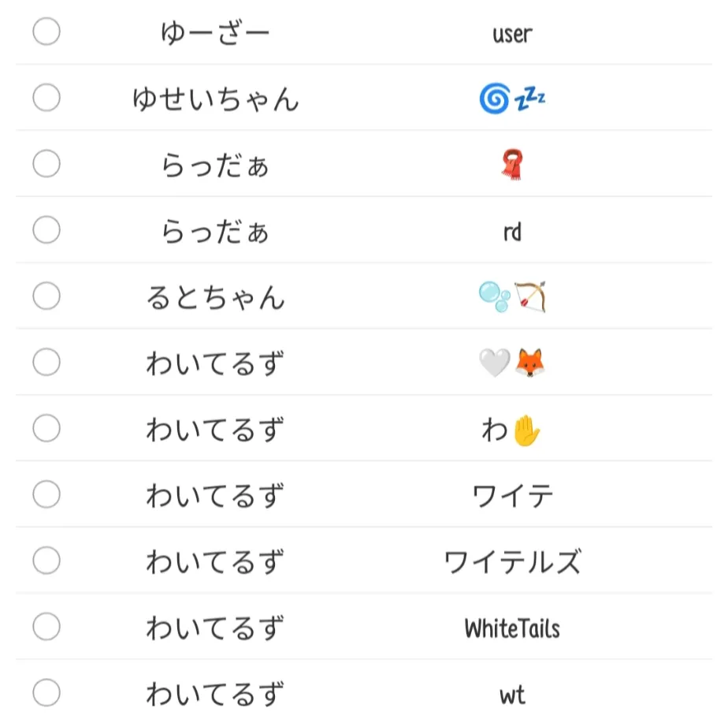Click the るとちゃん word label
The image size is (728, 719).
point(215,298)
